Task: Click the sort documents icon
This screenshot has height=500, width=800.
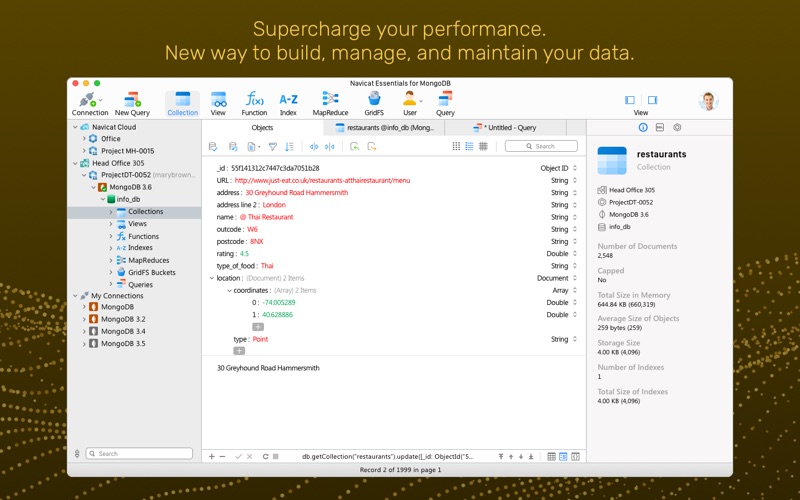Action: (x=289, y=147)
